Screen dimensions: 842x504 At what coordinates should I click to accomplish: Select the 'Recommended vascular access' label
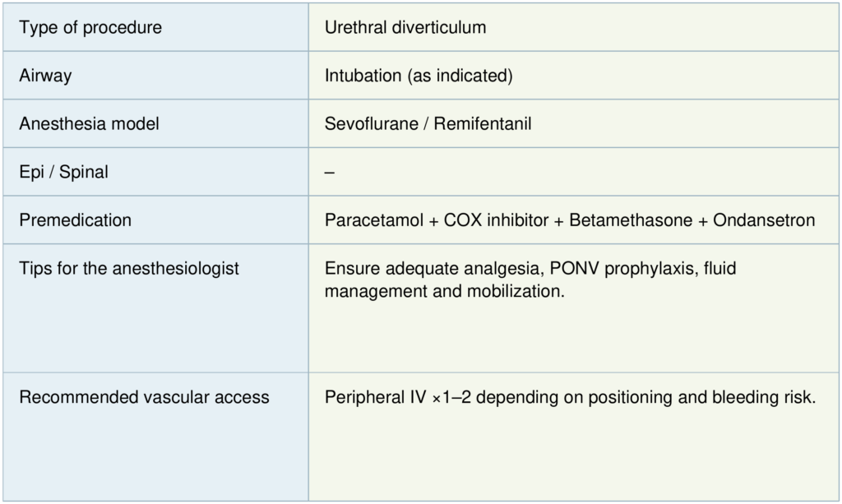tap(144, 398)
